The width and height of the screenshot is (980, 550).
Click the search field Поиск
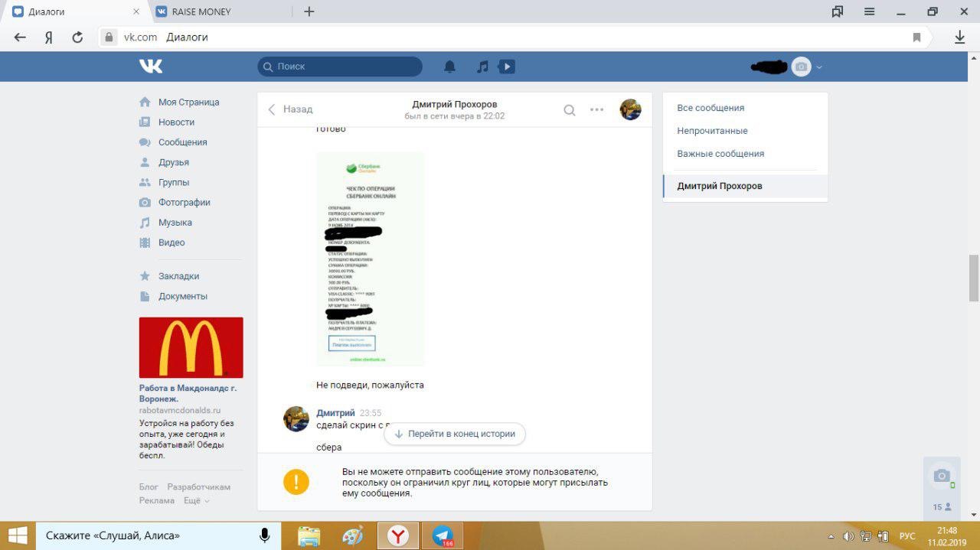(x=340, y=67)
